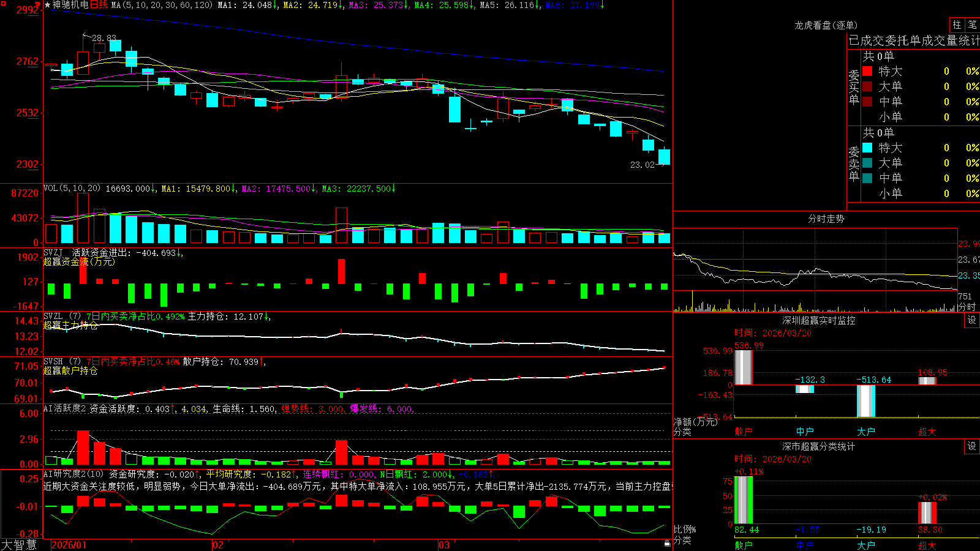Click the star icon before 神驰机电

(47, 5)
